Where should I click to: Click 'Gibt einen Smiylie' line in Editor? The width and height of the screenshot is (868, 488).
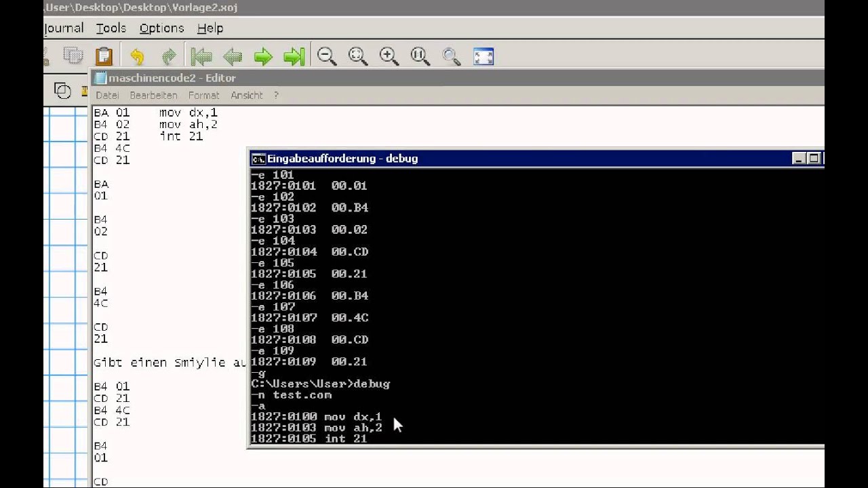170,363
